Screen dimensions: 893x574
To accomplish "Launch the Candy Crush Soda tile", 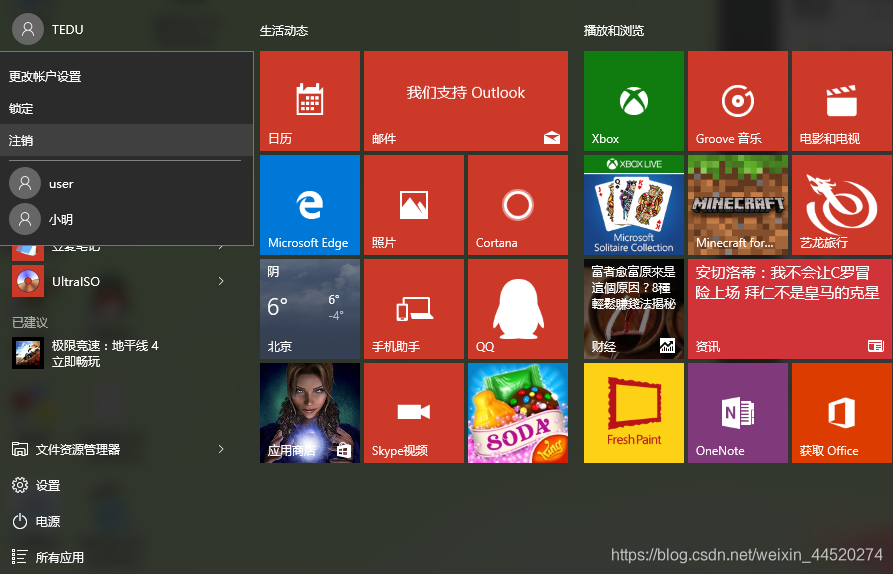I will click(518, 413).
